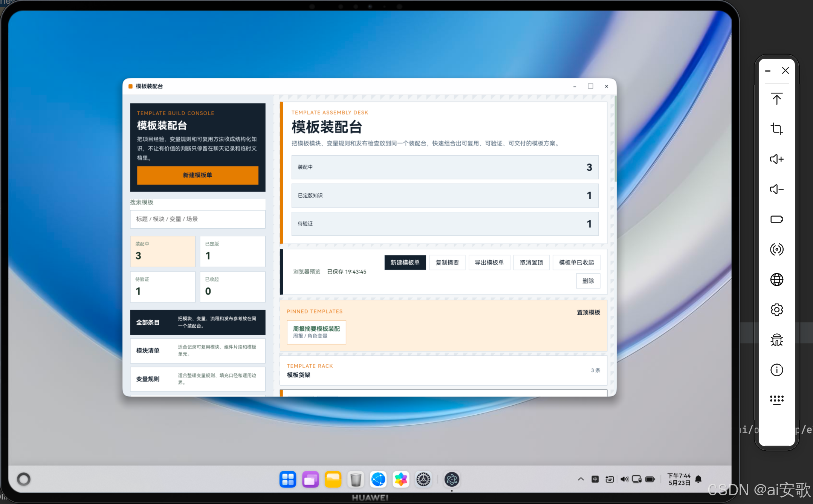
Task: Select the 模块清单 navigation item
Action: (x=198, y=351)
